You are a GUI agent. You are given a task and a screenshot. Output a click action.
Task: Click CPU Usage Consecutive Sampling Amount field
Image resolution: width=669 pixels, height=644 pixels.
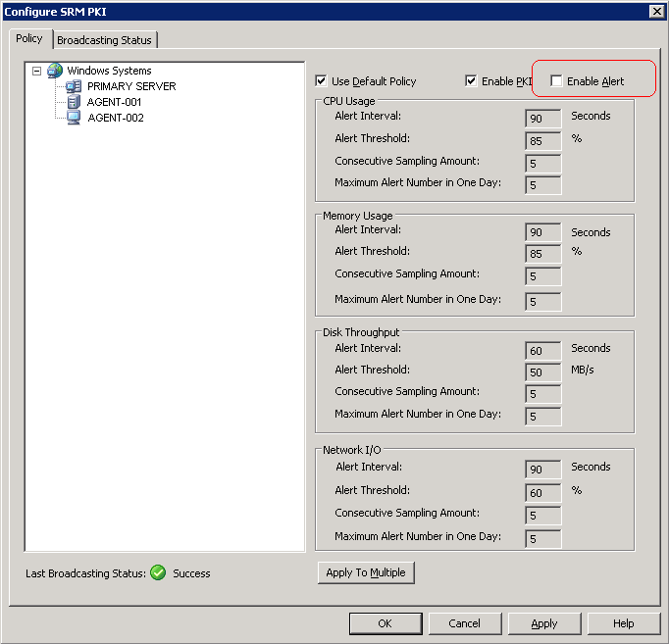[x=543, y=164]
